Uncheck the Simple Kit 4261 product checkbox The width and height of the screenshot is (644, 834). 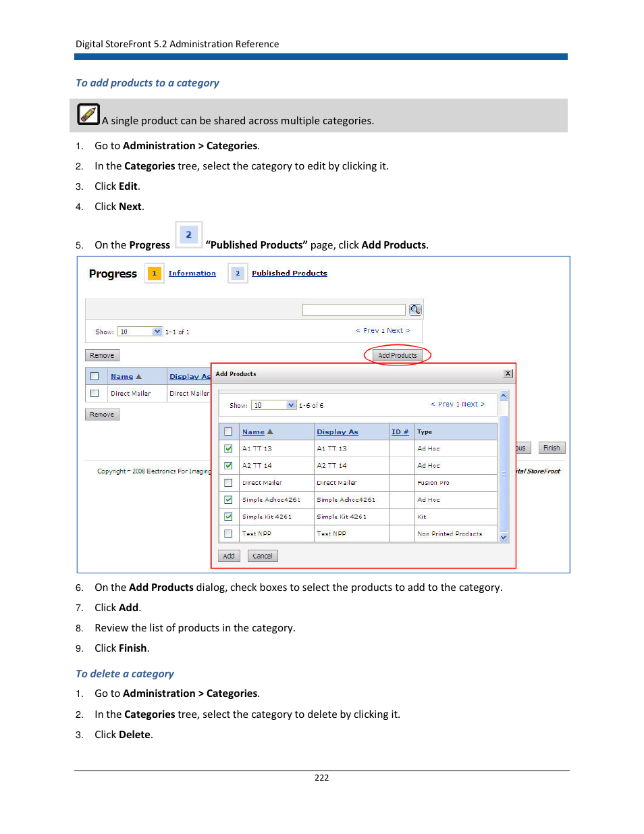pyautogui.click(x=228, y=517)
